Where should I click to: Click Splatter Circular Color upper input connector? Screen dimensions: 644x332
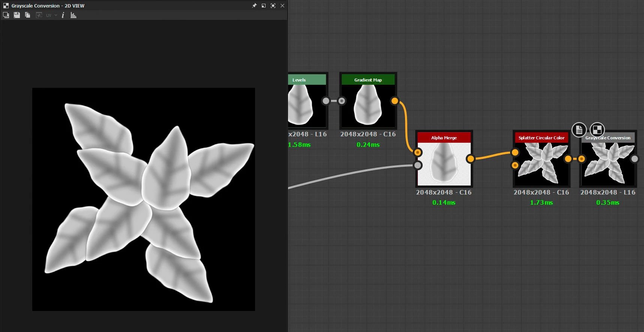[x=515, y=152]
